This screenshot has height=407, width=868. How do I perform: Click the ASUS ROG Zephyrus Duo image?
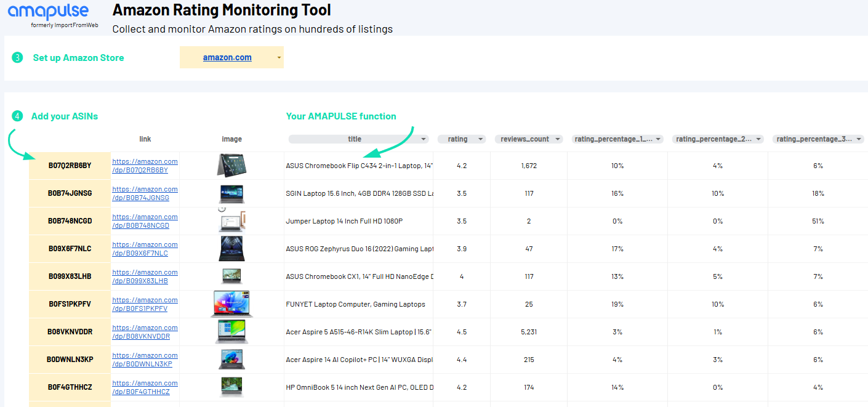[x=231, y=249]
